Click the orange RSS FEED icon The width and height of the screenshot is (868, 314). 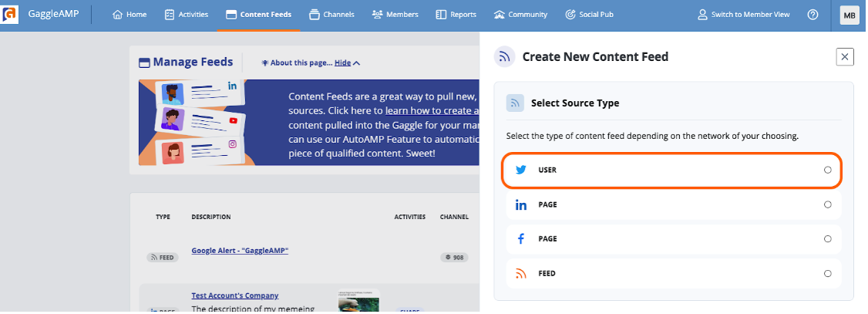coord(521,274)
